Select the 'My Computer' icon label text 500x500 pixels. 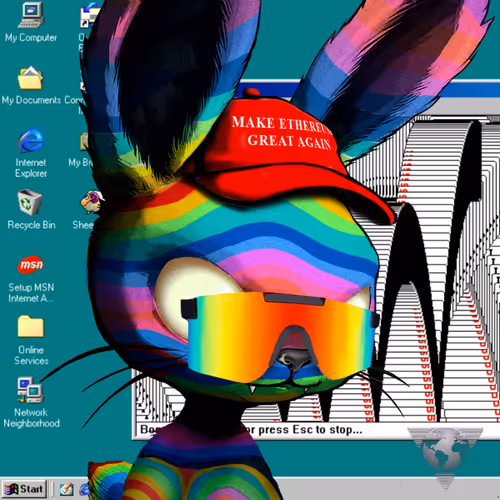coord(31,38)
